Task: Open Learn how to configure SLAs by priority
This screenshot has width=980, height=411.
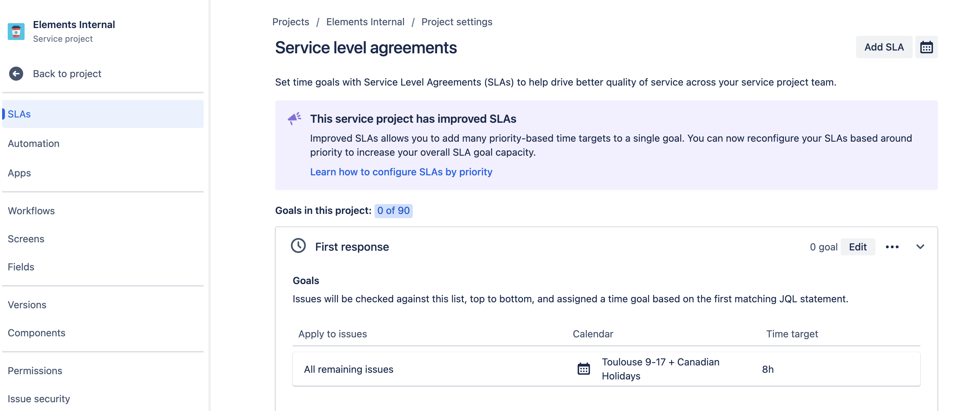Action: coord(401,172)
